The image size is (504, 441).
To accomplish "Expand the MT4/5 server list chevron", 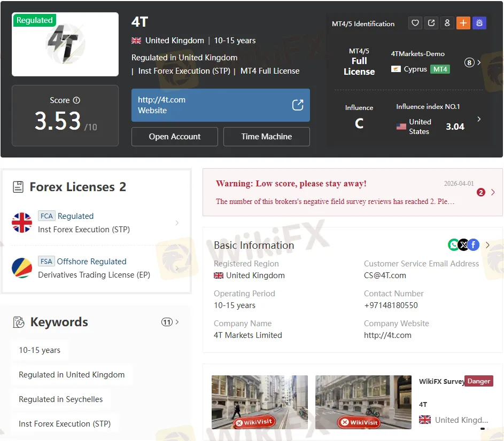I will [x=478, y=62].
